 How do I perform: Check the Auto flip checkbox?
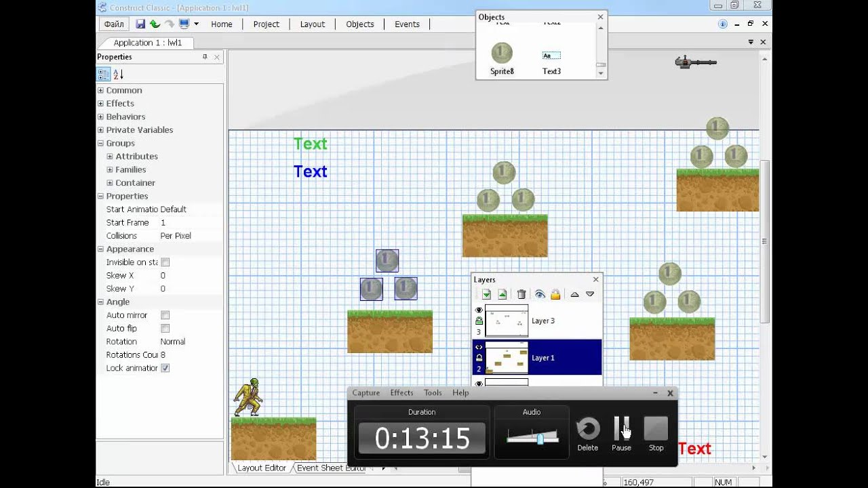pyautogui.click(x=165, y=329)
